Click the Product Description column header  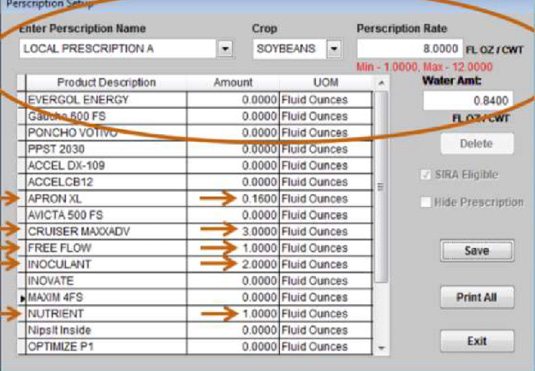coord(106,83)
